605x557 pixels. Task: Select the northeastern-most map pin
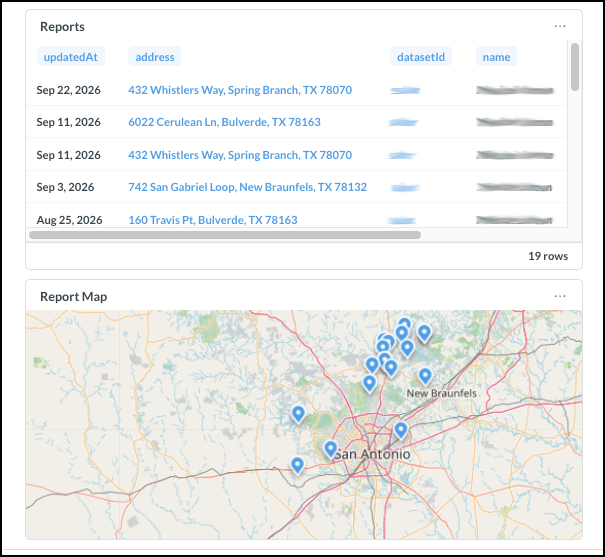pyautogui.click(x=424, y=332)
